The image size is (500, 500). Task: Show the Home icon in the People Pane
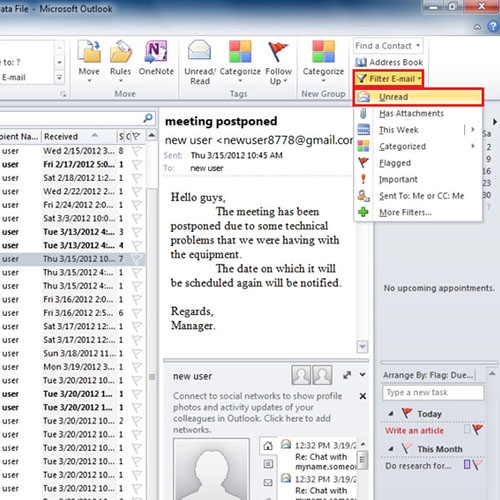268,446
